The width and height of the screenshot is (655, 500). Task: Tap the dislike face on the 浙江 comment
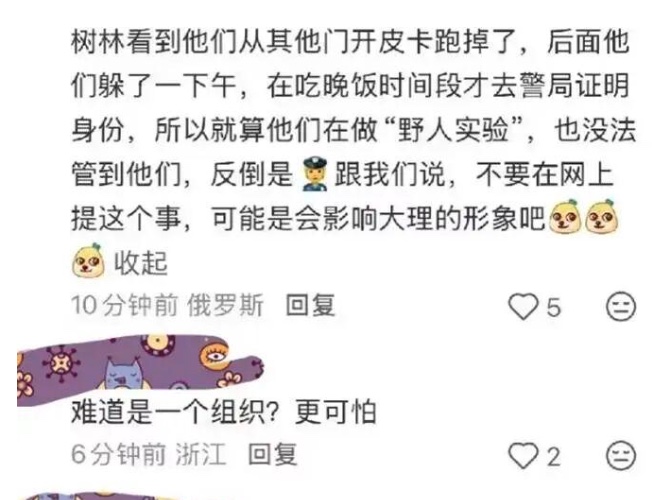pos(621,455)
